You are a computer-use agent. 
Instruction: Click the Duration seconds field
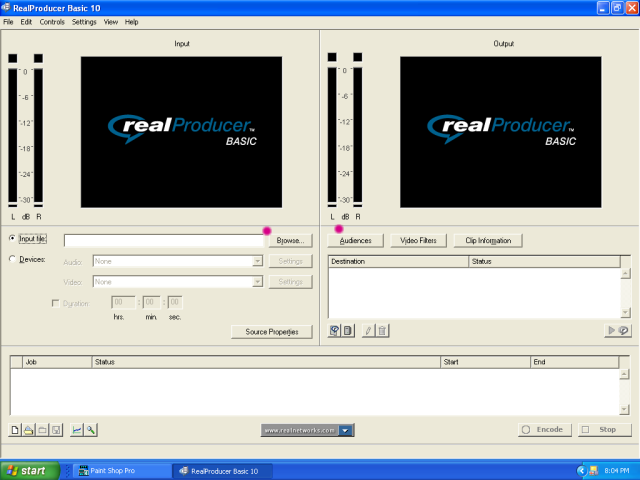point(175,302)
